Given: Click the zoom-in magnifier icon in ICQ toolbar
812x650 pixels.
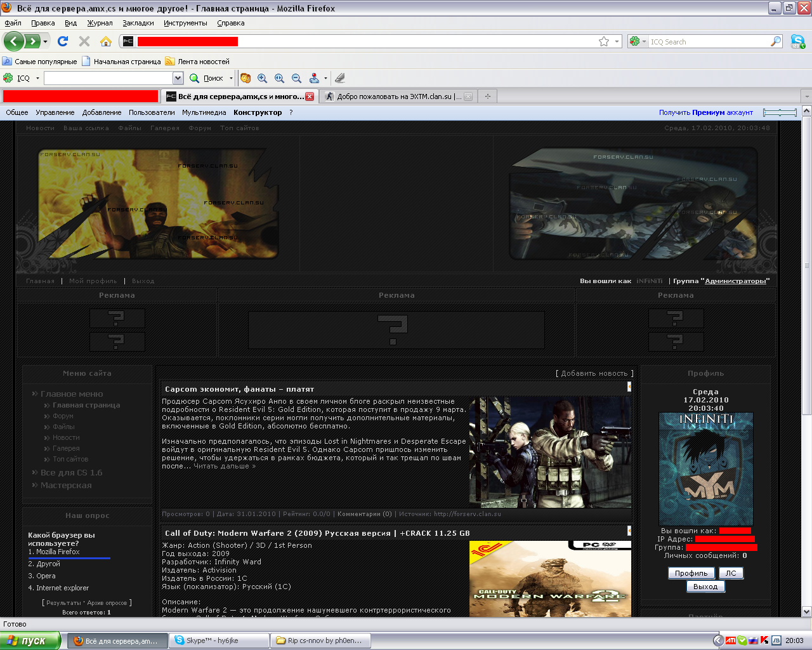Looking at the screenshot, I should point(262,78).
